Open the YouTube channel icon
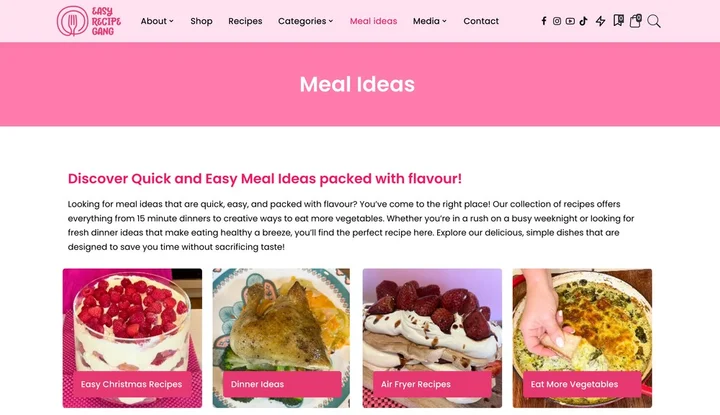The width and height of the screenshot is (720, 415). click(x=570, y=21)
